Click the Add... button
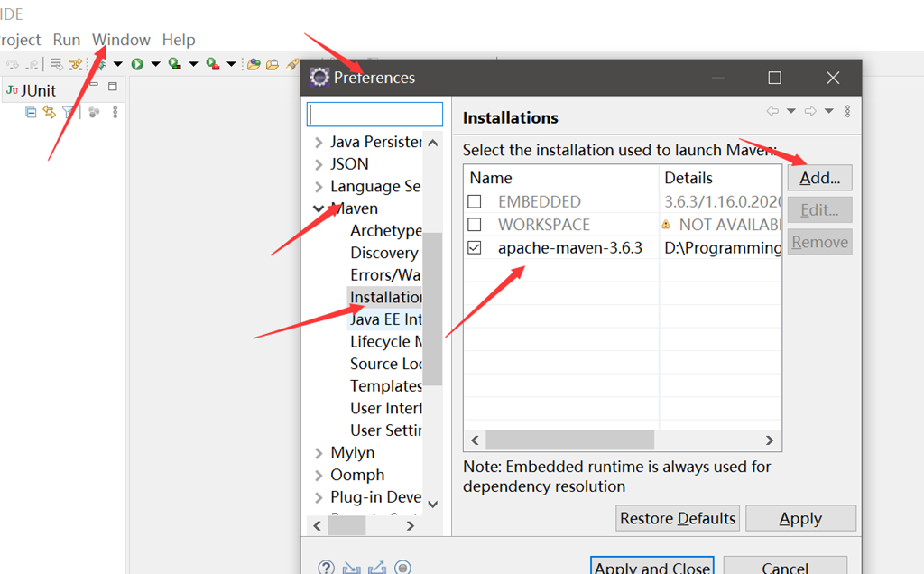Screen dimensions: 924x574 pos(819,178)
